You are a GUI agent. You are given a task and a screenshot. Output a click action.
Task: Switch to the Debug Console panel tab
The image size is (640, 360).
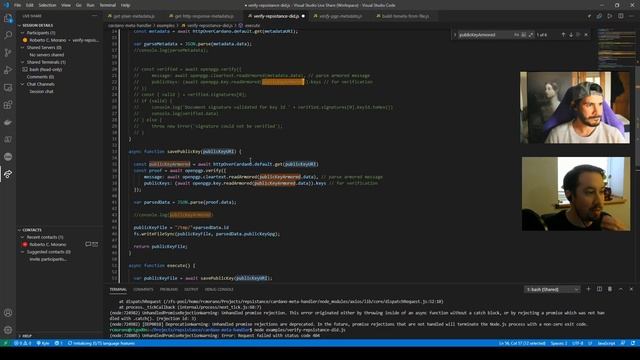[219, 289]
